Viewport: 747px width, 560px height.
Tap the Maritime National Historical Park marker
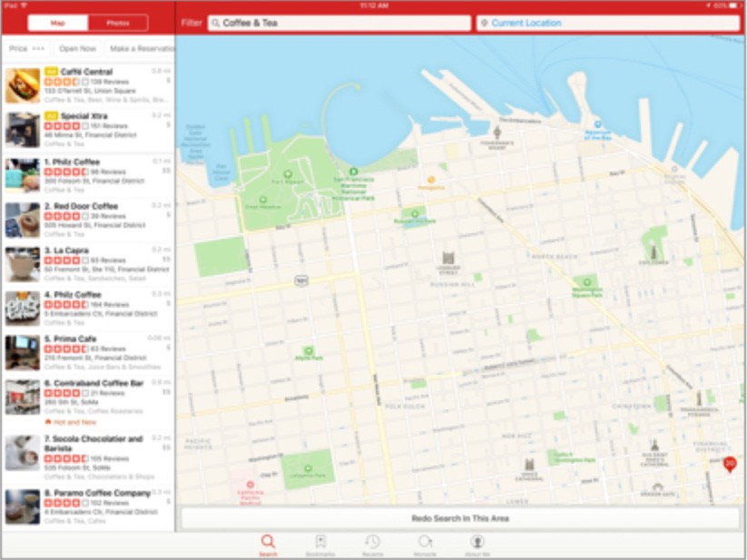[353, 172]
